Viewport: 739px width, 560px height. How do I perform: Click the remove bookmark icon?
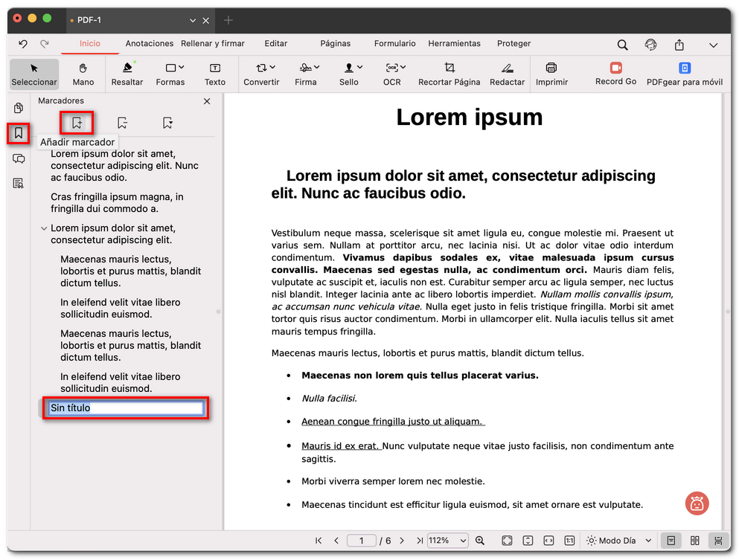coord(121,123)
